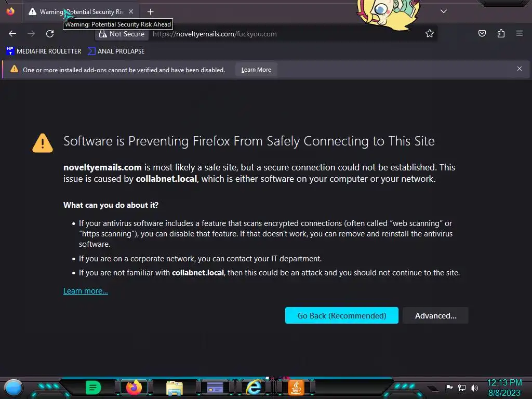Open File Explorer folder icon in taskbar
The width and height of the screenshot is (532, 399).
[175, 388]
